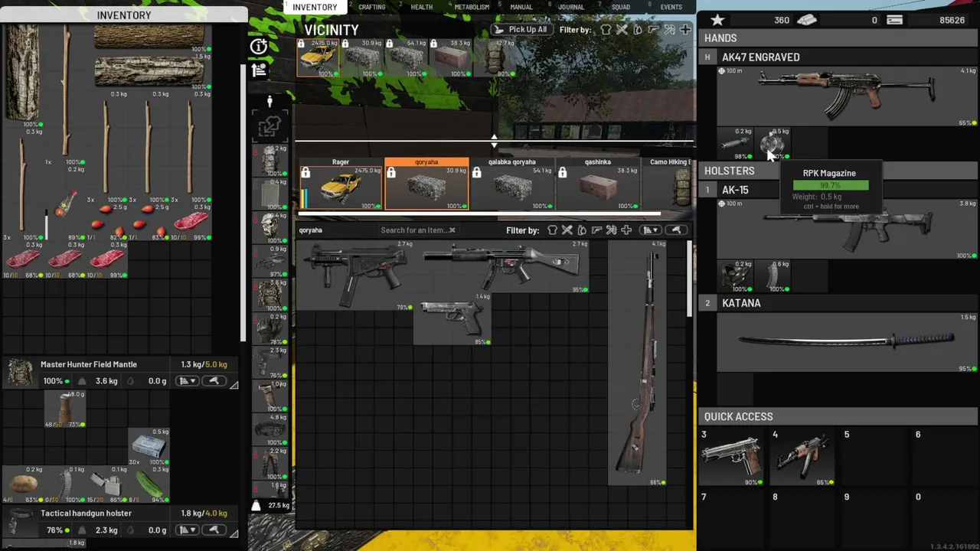Open the JOURNAL tab
Image resolution: width=980 pixels, height=551 pixels.
pyautogui.click(x=571, y=7)
